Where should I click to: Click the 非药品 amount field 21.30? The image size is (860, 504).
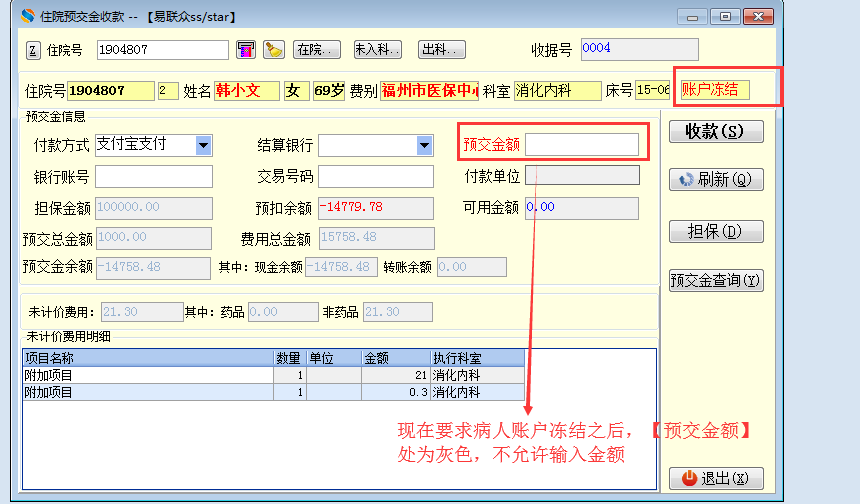(398, 312)
